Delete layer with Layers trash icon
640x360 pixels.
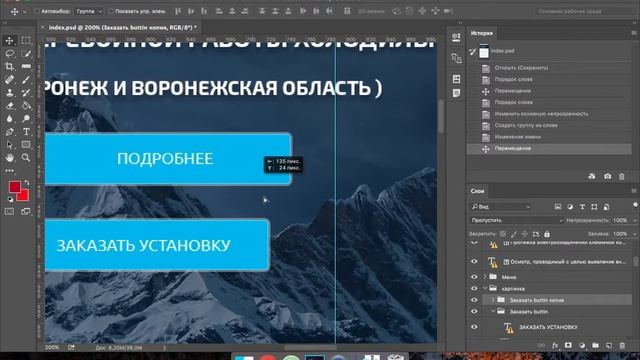pos(622,345)
